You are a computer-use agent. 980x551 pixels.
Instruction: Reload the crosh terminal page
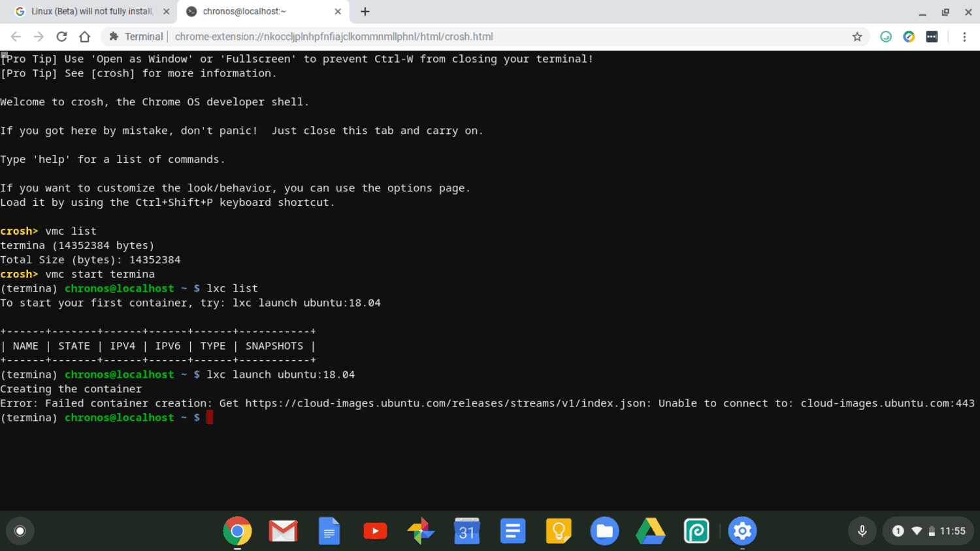[x=61, y=37]
